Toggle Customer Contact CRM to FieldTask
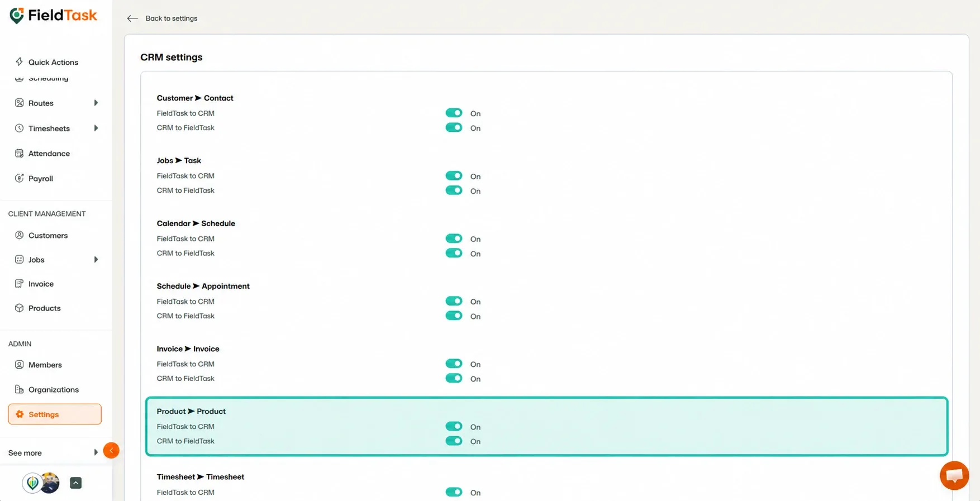Viewport: 980px width, 501px height. 454,127
